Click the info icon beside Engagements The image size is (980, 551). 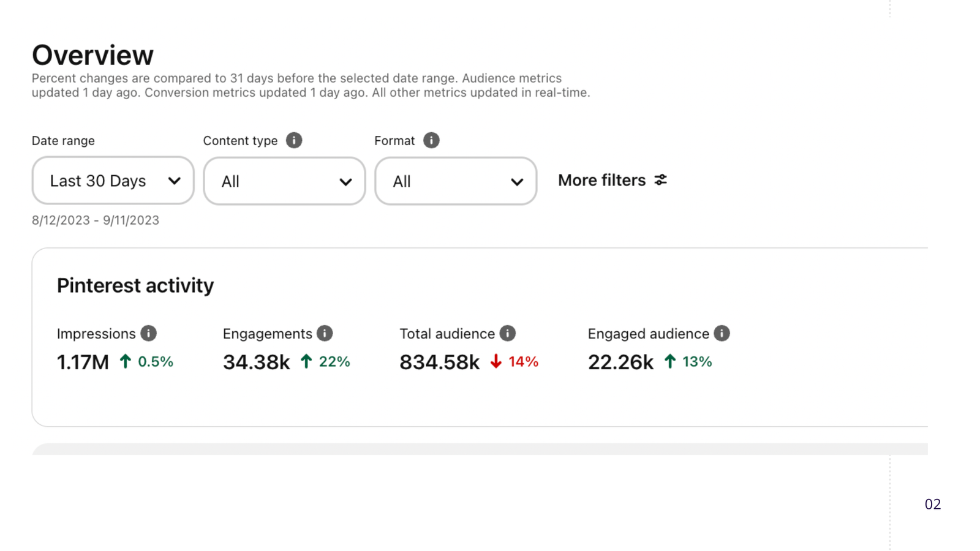pos(325,333)
